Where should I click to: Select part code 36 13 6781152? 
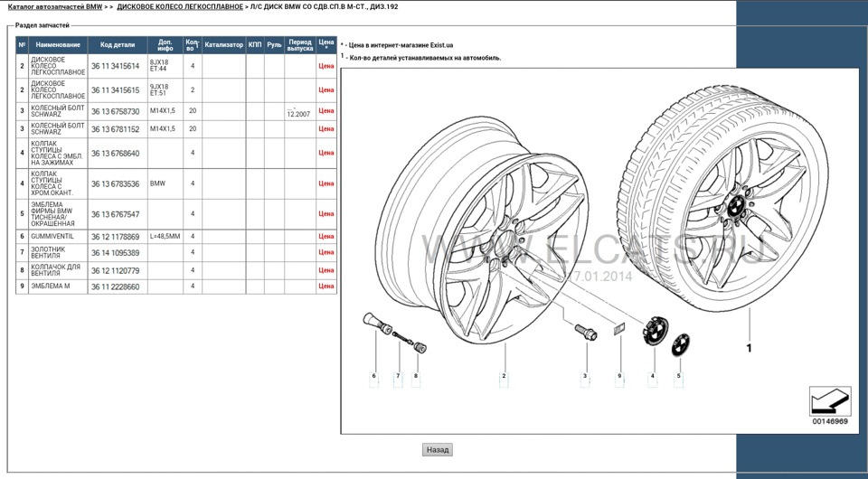[x=115, y=129]
